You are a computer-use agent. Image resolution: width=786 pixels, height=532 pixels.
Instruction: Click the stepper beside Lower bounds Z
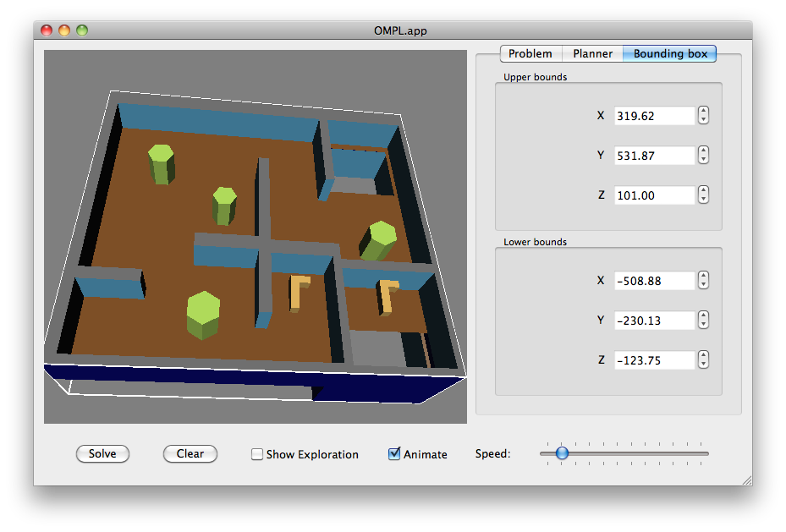(x=703, y=359)
